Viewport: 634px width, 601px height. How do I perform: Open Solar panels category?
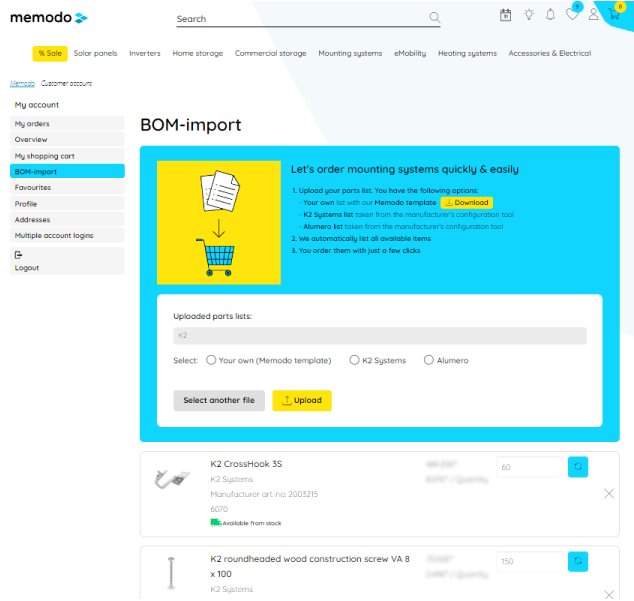(95, 53)
